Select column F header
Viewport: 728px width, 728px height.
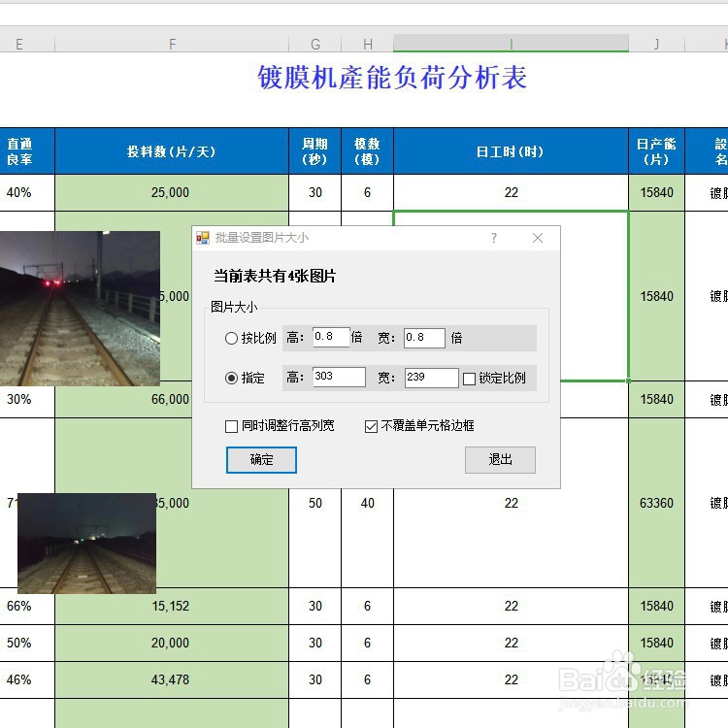coord(172,44)
